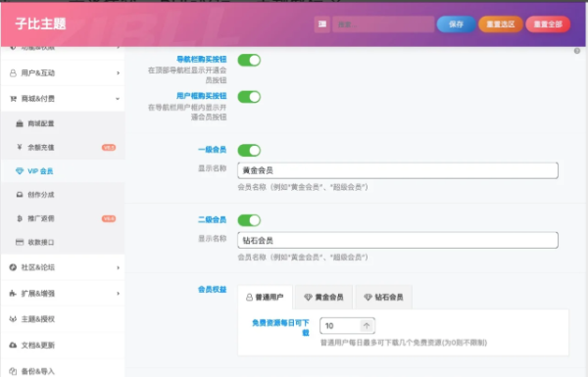The image size is (588, 377).
Task: Click the badge next to 推广返佣
Action: tap(109, 218)
